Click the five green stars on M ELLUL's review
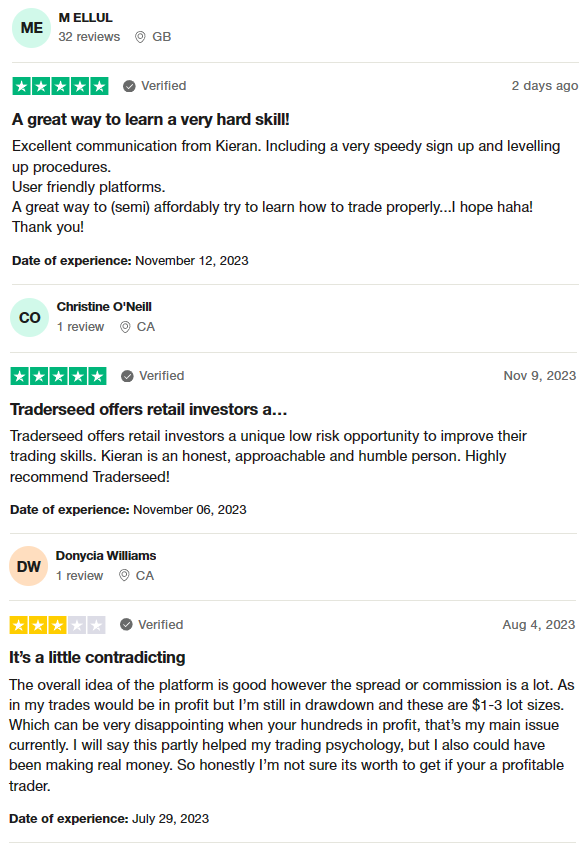The width and height of the screenshot is (586, 847). pos(60,86)
